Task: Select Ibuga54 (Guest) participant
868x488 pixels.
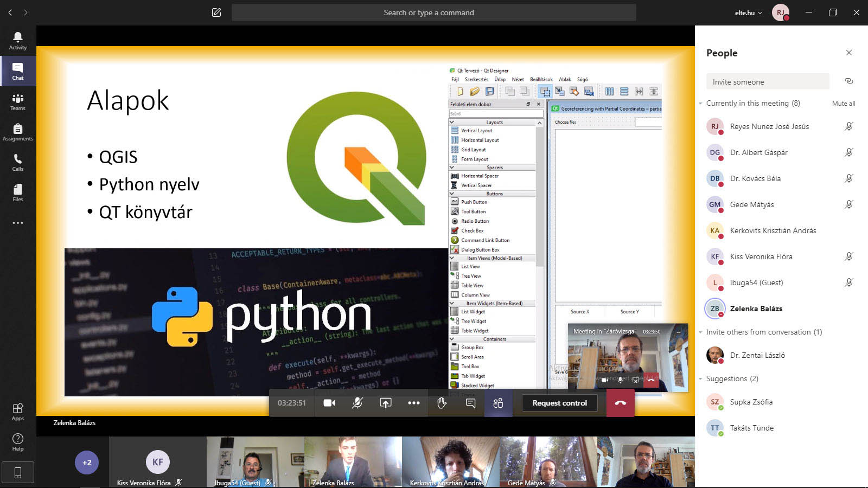Action: coord(781,282)
